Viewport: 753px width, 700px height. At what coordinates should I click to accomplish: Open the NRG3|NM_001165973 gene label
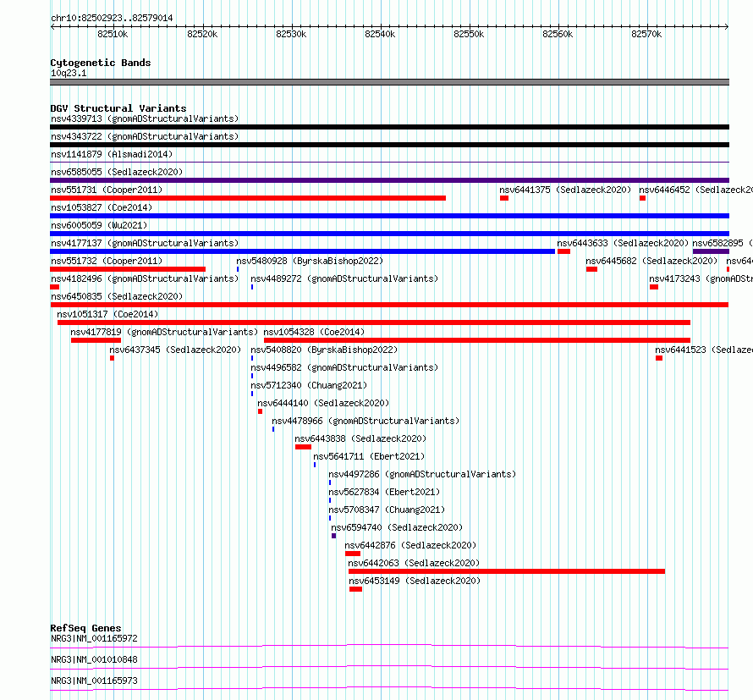click(94, 681)
